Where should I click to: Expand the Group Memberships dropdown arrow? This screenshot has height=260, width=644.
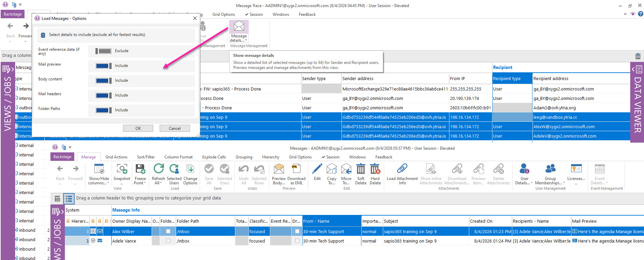[564, 183]
